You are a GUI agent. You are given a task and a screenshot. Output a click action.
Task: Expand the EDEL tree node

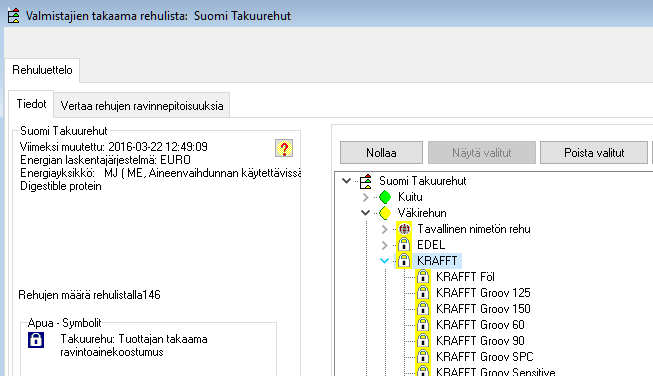coord(384,245)
